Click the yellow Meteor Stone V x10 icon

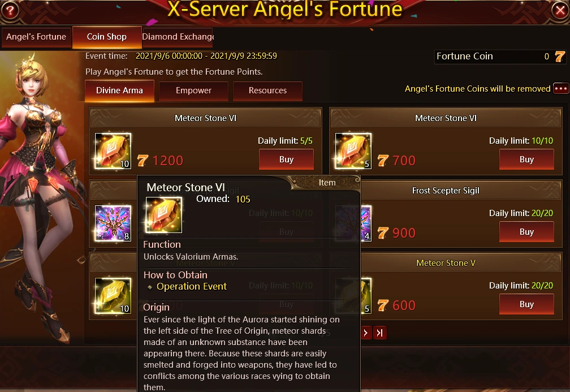(x=113, y=296)
